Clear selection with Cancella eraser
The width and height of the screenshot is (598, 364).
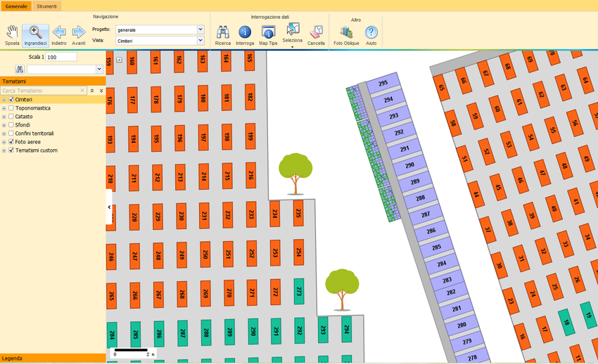pos(316,35)
